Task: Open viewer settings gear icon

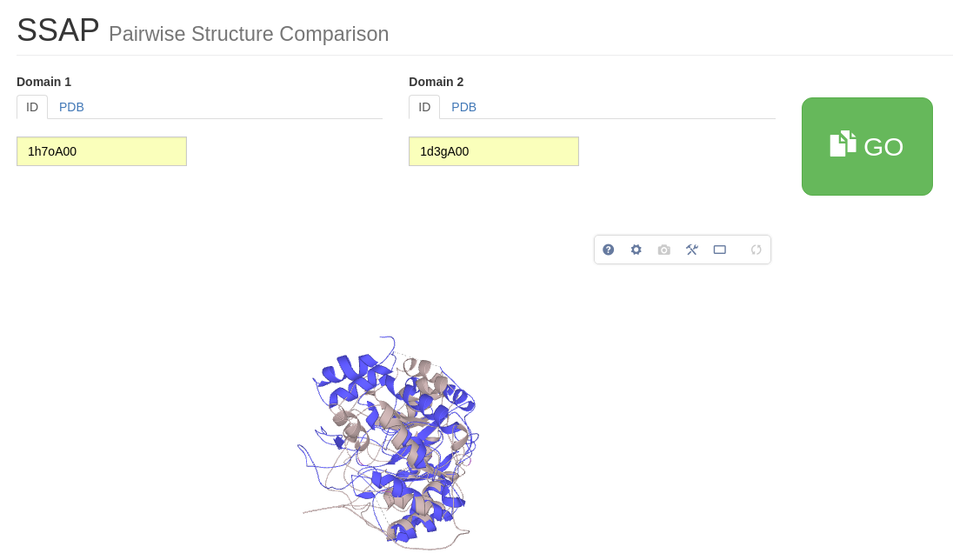Action: (x=636, y=250)
